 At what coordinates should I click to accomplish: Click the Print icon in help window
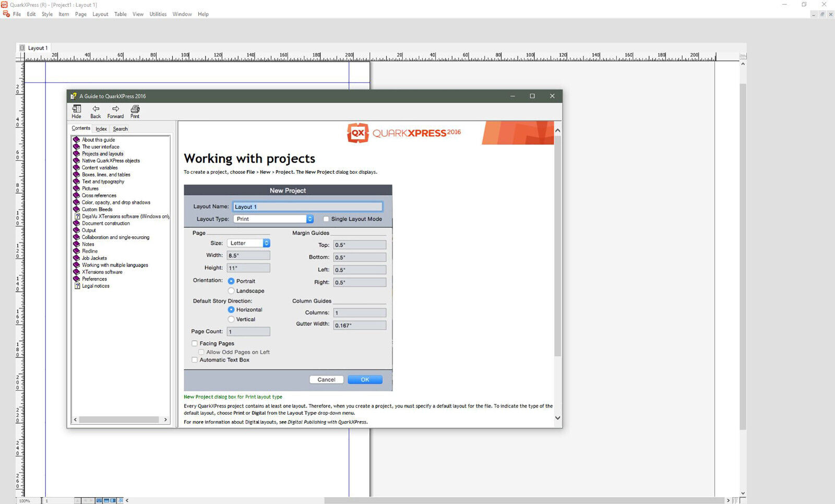[x=135, y=109]
